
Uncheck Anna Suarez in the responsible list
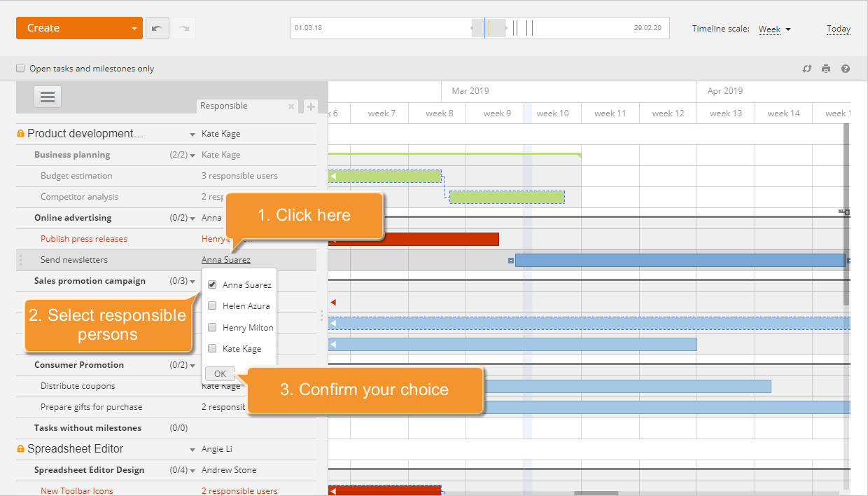tap(211, 284)
